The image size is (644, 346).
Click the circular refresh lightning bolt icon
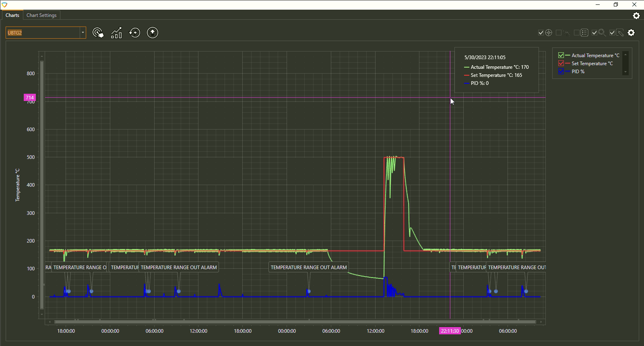(x=134, y=33)
